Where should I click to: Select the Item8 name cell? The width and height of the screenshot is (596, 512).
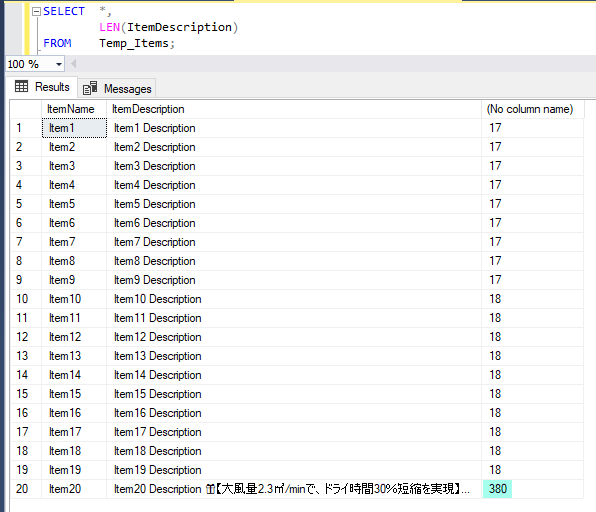pos(74,261)
